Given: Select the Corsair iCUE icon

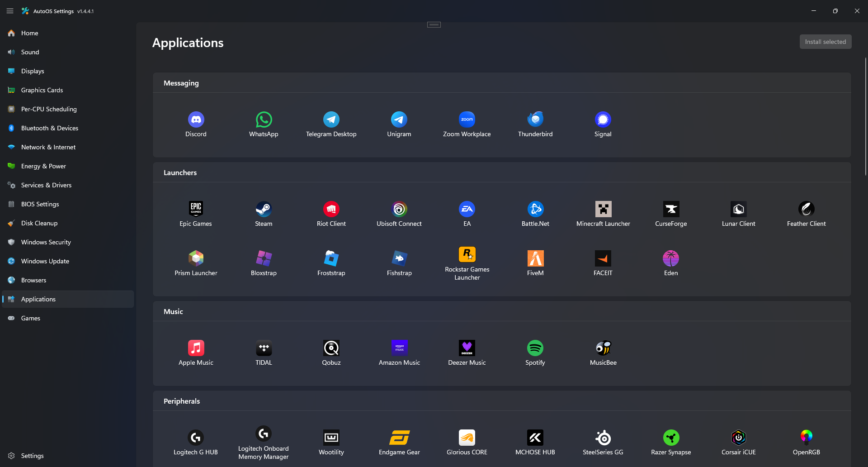Looking at the screenshot, I should point(739,438).
